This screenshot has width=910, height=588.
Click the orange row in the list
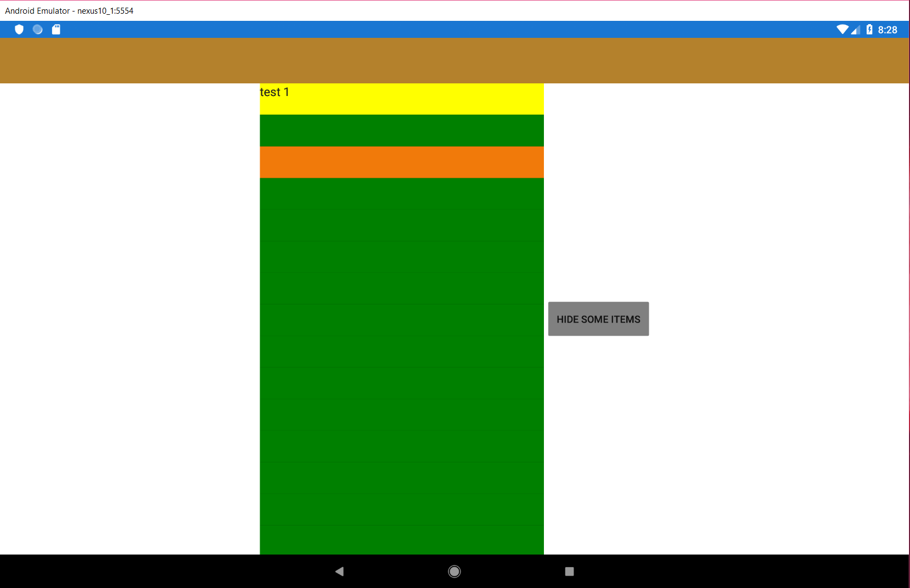pyautogui.click(x=401, y=162)
